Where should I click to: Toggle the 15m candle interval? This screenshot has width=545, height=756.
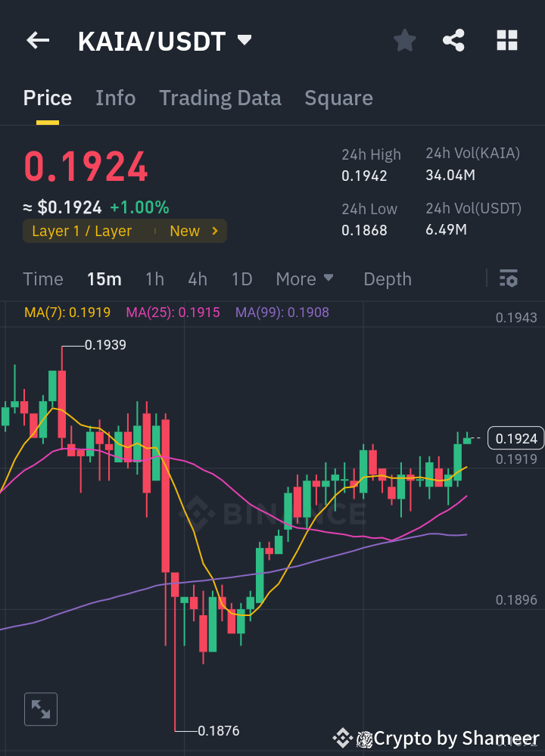(x=104, y=278)
